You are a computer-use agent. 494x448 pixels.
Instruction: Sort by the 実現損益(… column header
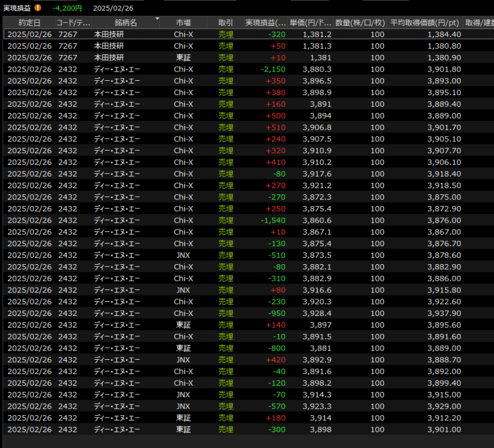[x=266, y=23]
